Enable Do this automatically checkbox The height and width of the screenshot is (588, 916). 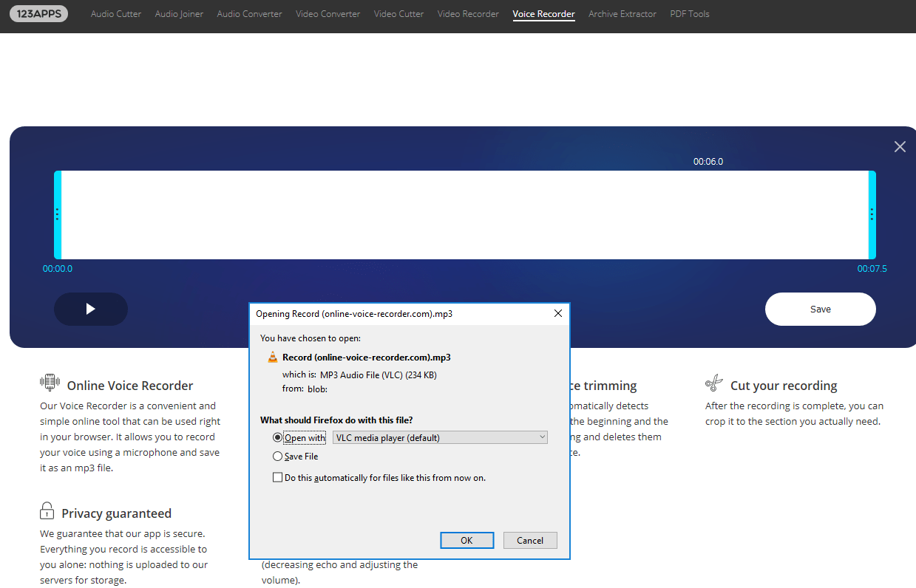[x=278, y=478]
